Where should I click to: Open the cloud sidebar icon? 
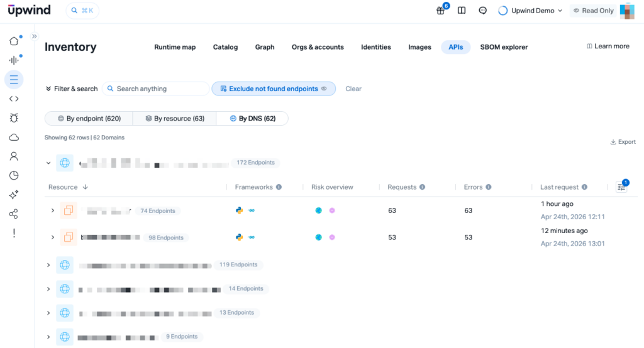(x=14, y=137)
